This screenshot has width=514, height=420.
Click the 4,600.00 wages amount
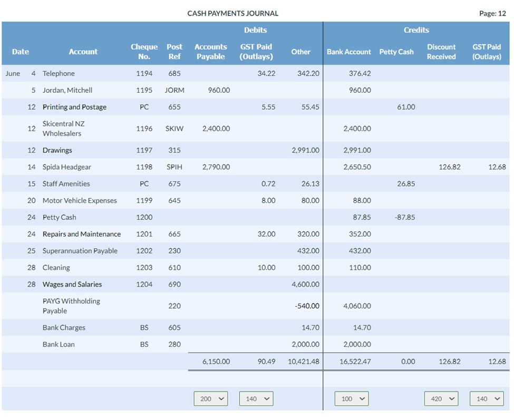pyautogui.click(x=306, y=284)
